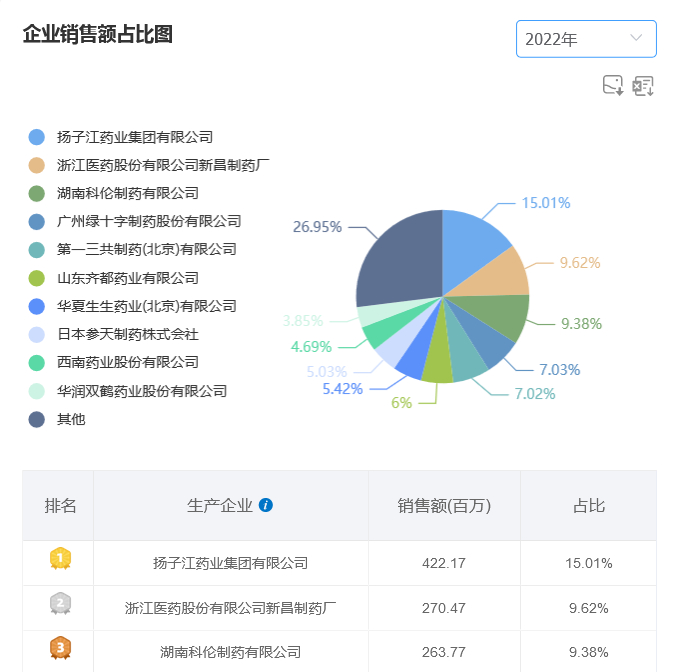The width and height of the screenshot is (677, 672).
Task: Toggle legend entry 华润双鹤药业股份有限公司
Action: coord(128,391)
